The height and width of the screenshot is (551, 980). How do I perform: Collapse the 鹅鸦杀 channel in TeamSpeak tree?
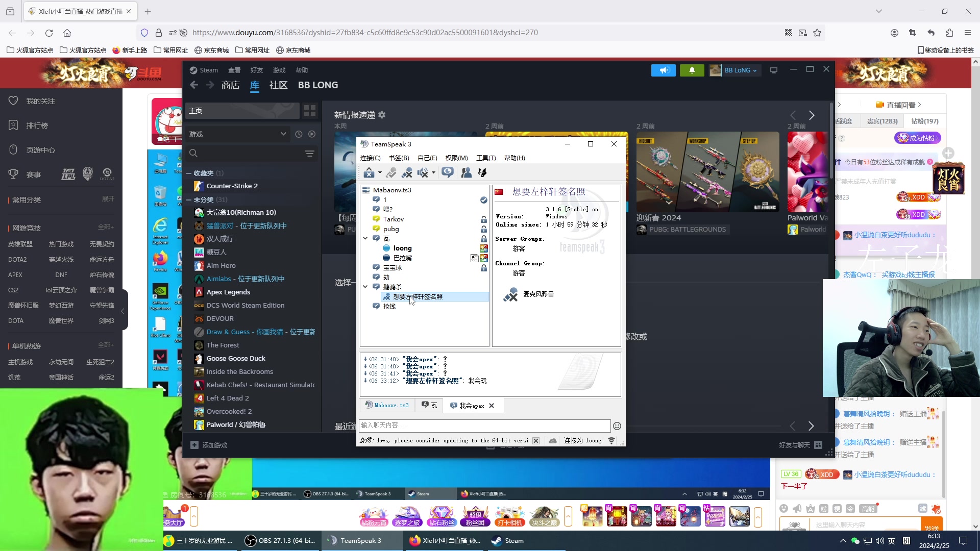pos(365,287)
